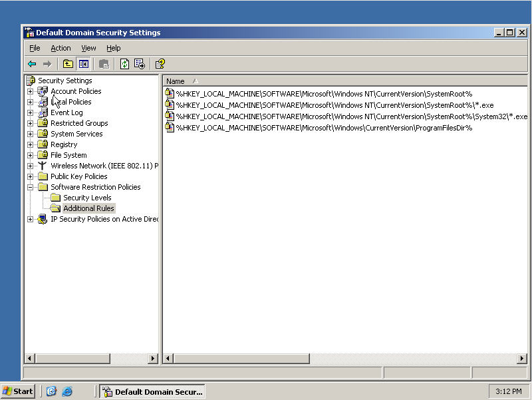Select the Security Settings root node icon

point(31,81)
